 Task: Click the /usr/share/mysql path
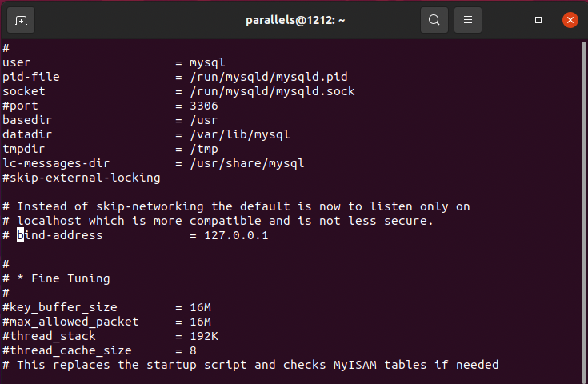pyautogui.click(x=246, y=163)
